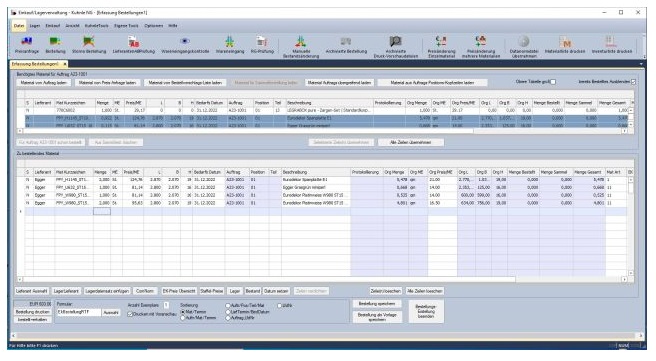Click the RG-Prüfung toolbar icon
Screen dimensions: 656x361
262,45
